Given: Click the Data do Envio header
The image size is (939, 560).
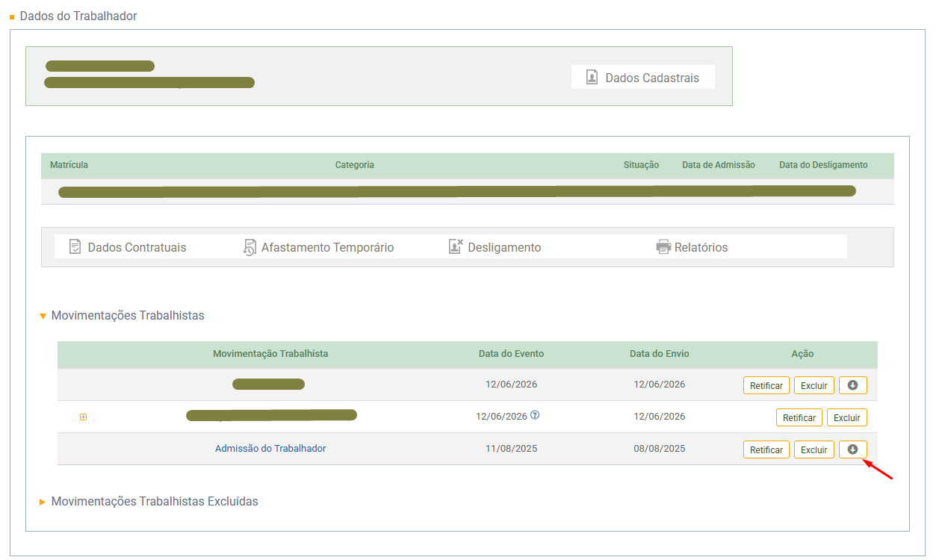Looking at the screenshot, I should coord(660,354).
